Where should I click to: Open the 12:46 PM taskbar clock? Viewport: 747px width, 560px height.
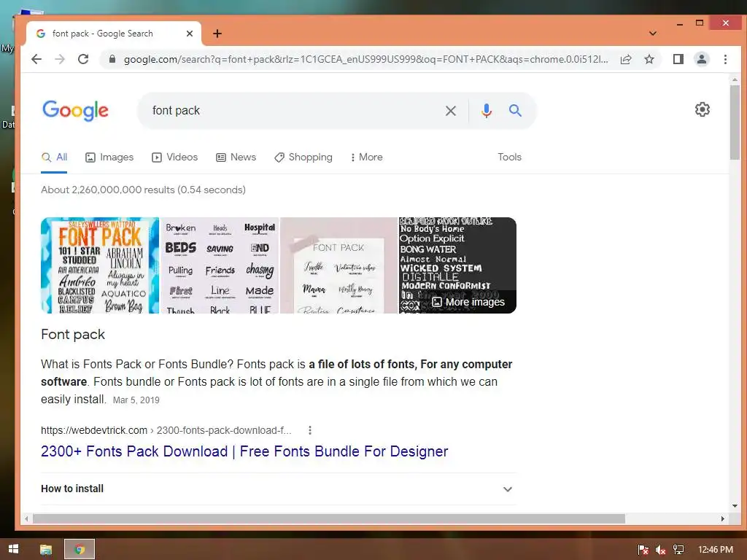(x=716, y=550)
